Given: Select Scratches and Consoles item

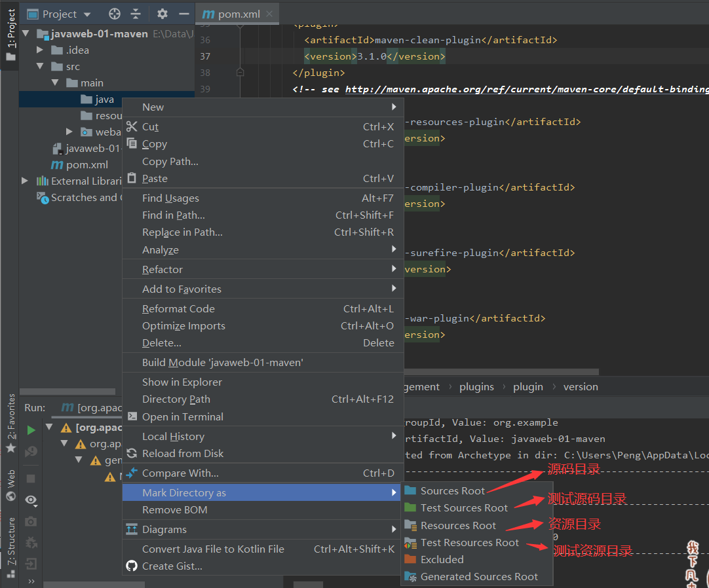Looking at the screenshot, I should tap(79, 198).
